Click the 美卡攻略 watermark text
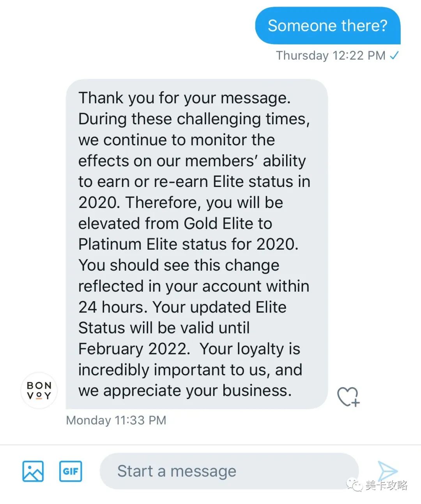The width and height of the screenshot is (421, 504). 386,485
